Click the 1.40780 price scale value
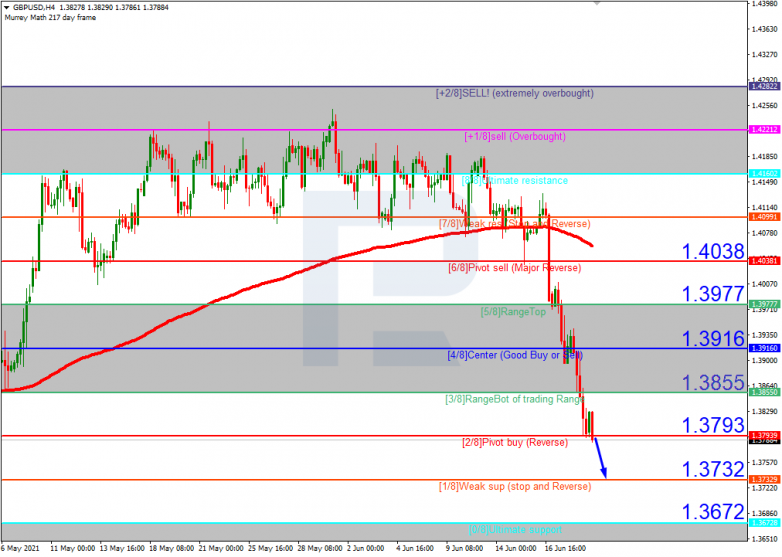 coord(765,233)
